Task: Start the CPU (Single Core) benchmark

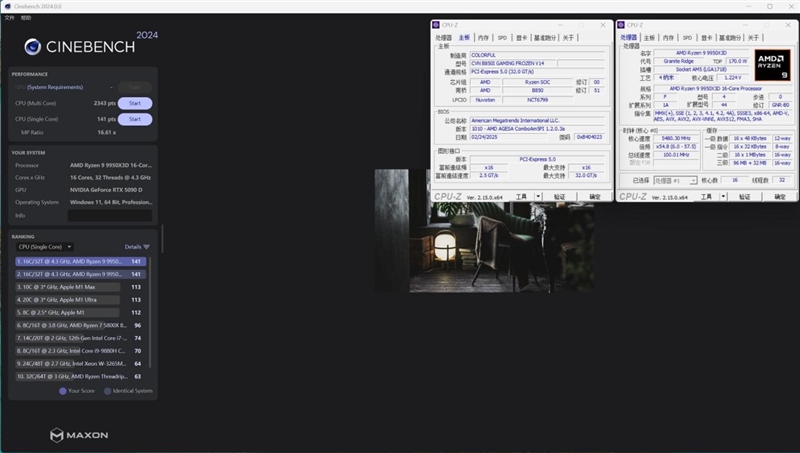Action: click(137, 119)
